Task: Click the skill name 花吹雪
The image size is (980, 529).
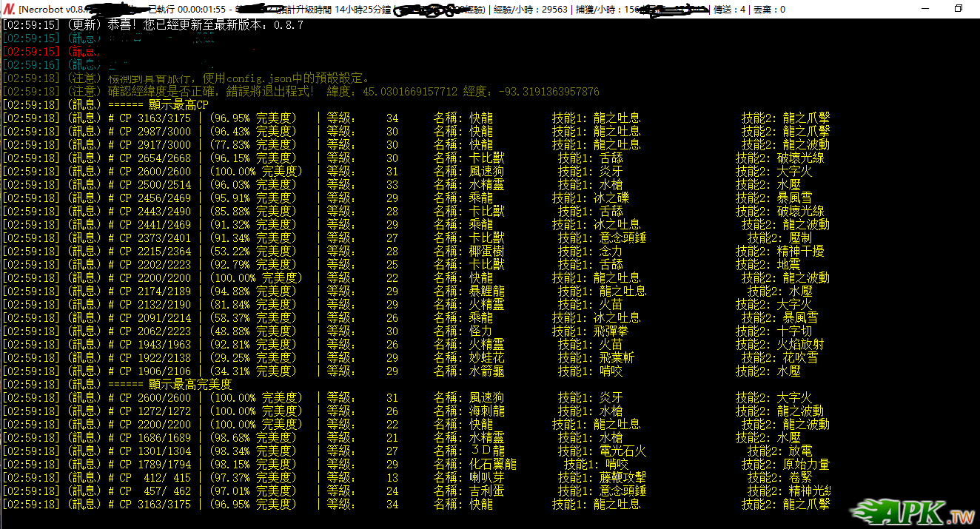Action: coord(800,357)
